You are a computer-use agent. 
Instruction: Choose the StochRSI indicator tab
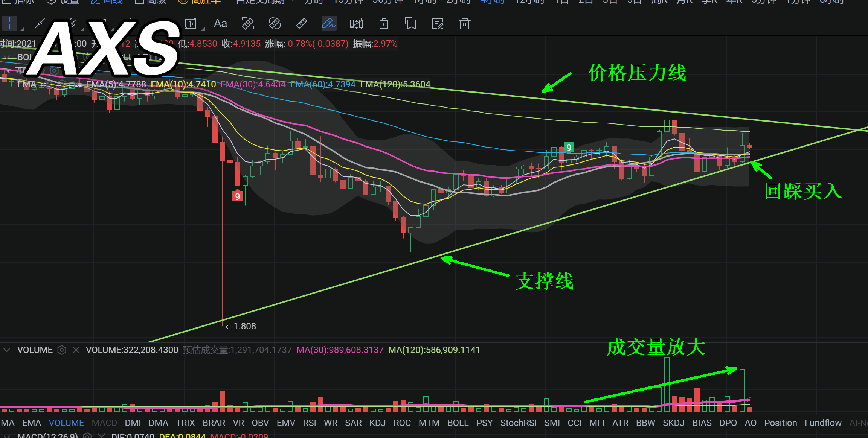coord(518,423)
